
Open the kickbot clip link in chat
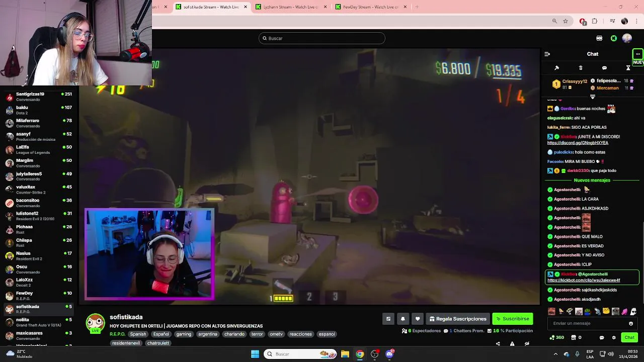click(584, 280)
